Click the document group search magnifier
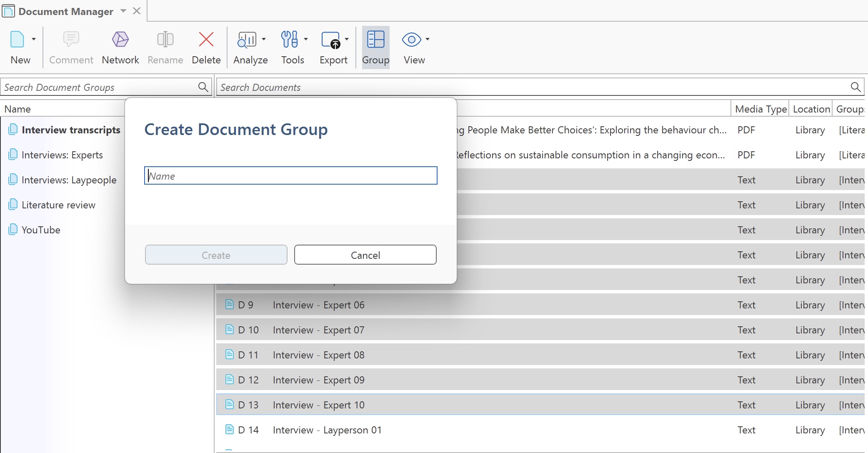868x453 pixels. (203, 87)
